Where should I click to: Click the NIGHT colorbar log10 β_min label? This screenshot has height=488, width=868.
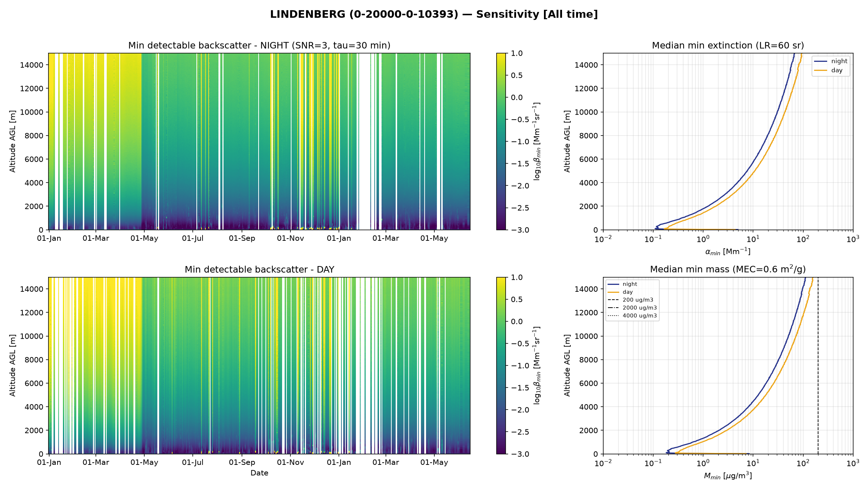(x=537, y=141)
